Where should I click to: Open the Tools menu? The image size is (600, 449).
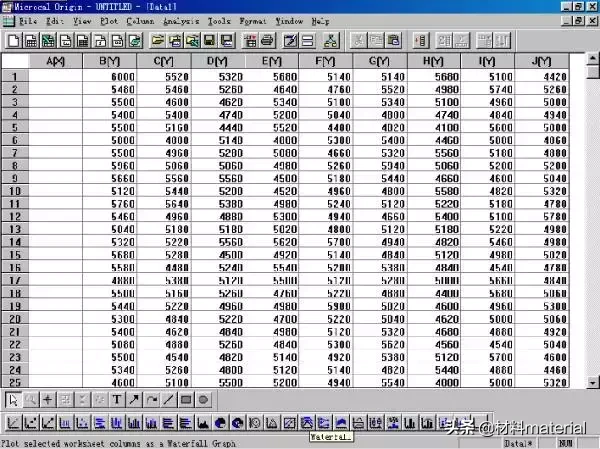click(x=219, y=21)
